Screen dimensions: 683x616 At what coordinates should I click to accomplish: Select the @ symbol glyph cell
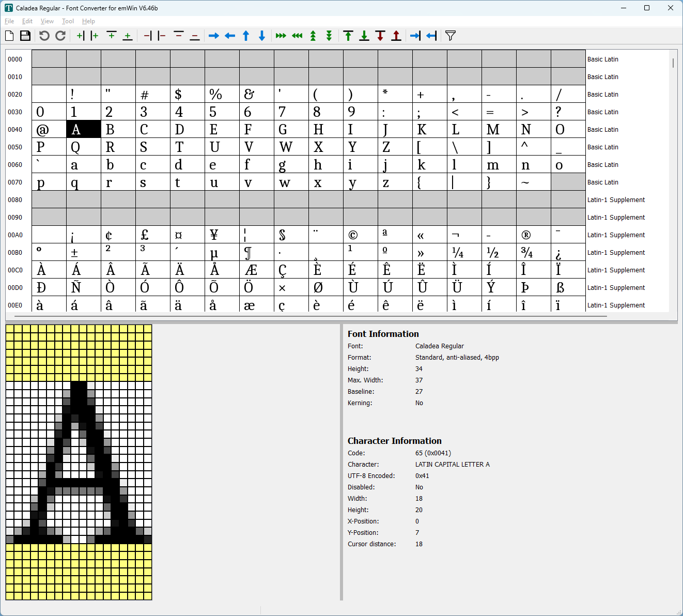click(x=49, y=129)
